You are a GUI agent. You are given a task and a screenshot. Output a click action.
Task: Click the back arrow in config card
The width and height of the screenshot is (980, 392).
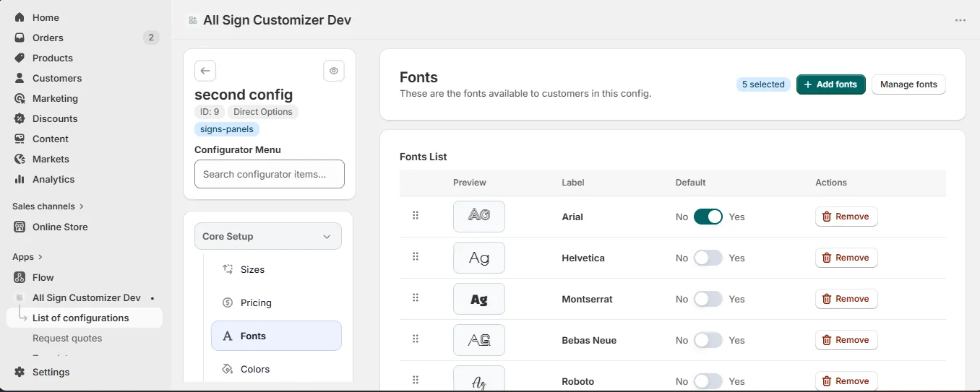tap(205, 71)
